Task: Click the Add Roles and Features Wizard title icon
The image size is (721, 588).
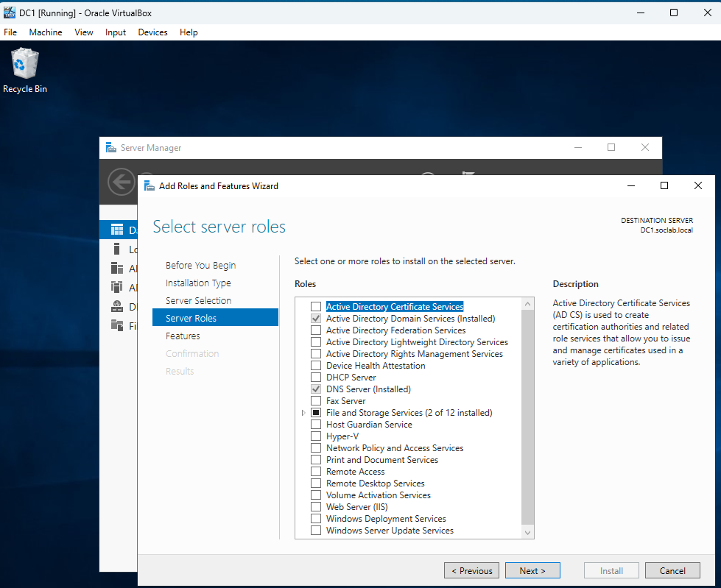Action: [x=149, y=185]
